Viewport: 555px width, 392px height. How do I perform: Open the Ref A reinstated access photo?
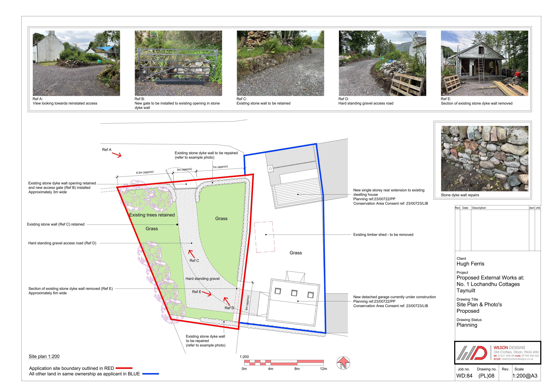[76, 63]
